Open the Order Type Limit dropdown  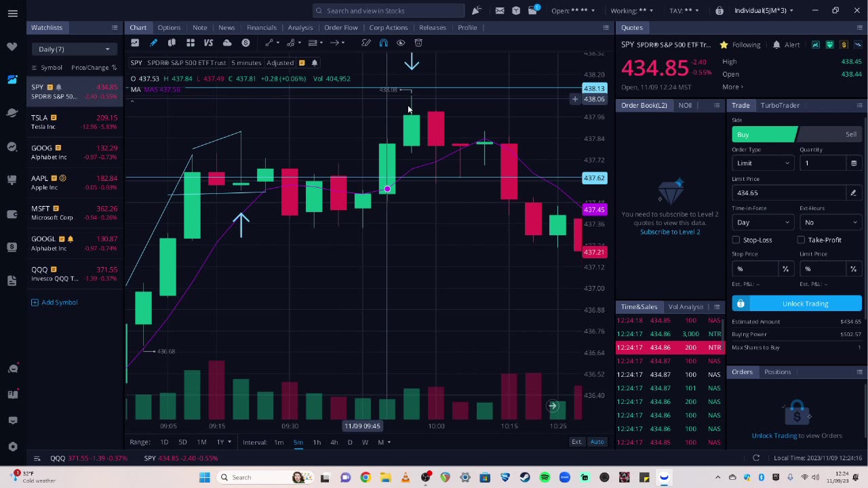(x=763, y=163)
